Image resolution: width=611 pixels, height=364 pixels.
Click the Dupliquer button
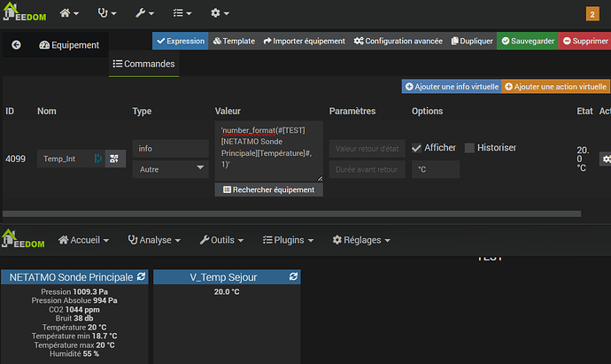pos(472,41)
